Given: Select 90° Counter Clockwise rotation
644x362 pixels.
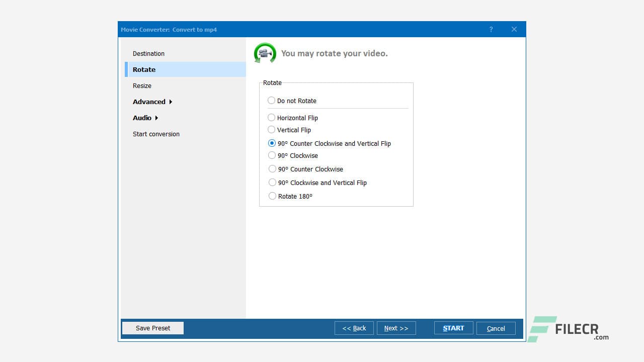Looking at the screenshot, I should pos(272,169).
